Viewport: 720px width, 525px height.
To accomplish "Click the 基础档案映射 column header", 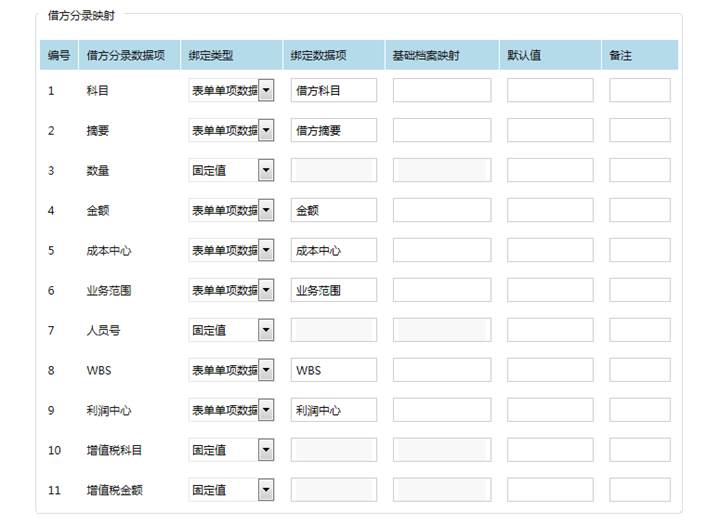I will (426, 56).
